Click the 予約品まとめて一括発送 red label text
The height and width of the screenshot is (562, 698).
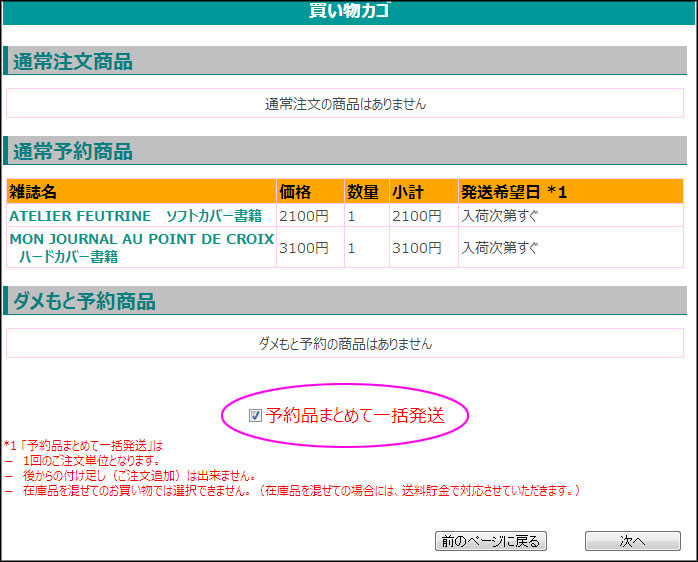click(x=355, y=416)
